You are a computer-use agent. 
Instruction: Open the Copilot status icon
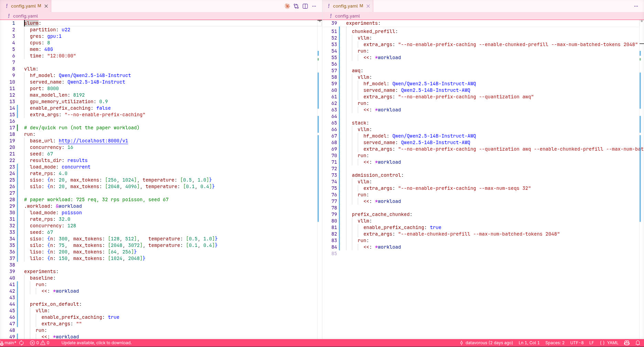(627, 343)
